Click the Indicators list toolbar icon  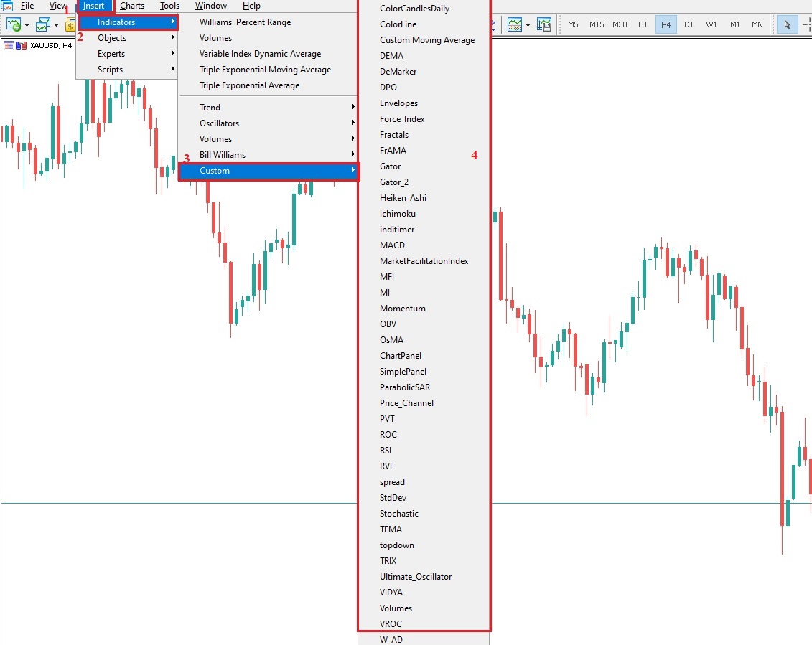515,24
